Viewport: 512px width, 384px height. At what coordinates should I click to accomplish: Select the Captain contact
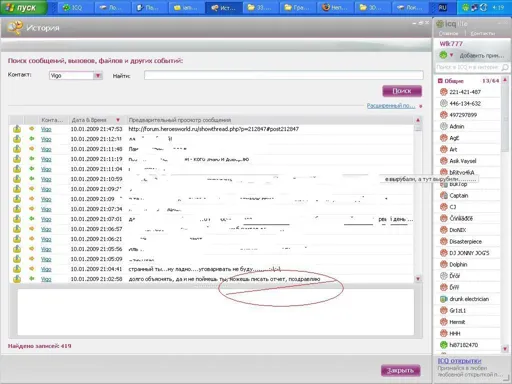point(459,196)
